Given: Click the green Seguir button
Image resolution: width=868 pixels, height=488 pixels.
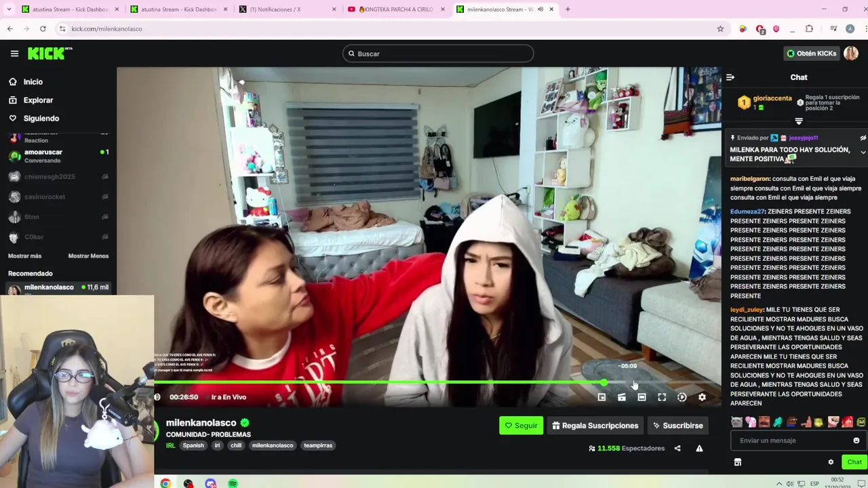Looking at the screenshot, I should [521, 426].
